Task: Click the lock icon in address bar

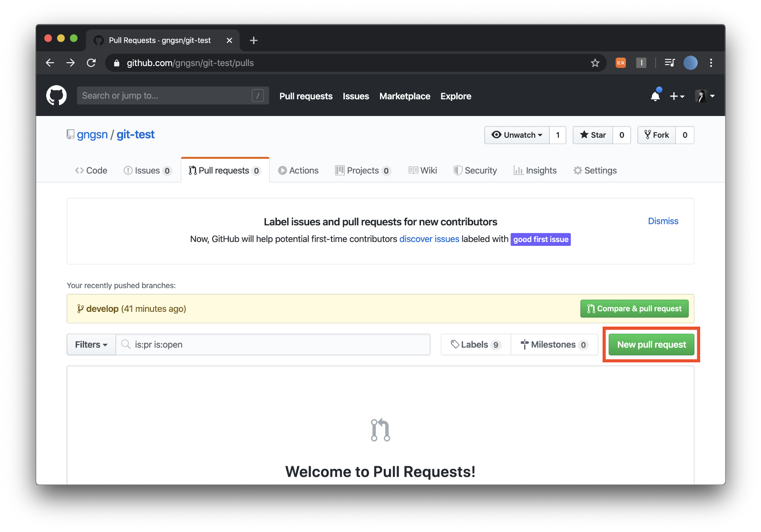Action: click(117, 63)
